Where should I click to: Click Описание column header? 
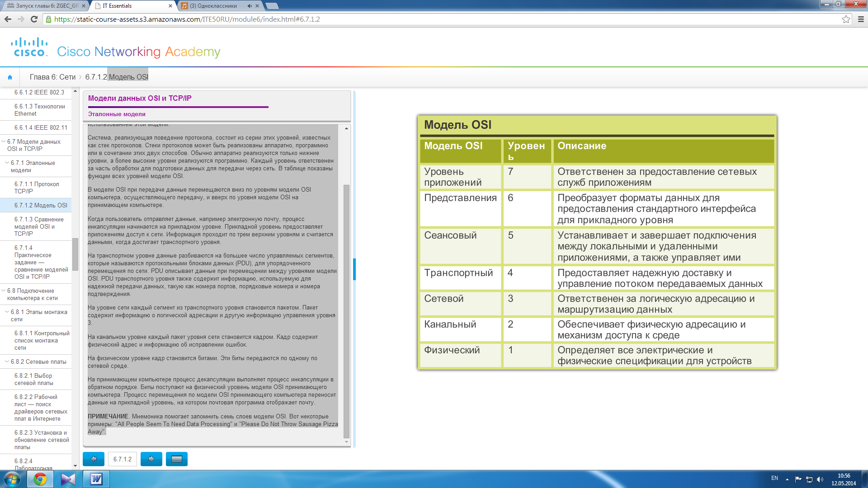[x=663, y=151]
